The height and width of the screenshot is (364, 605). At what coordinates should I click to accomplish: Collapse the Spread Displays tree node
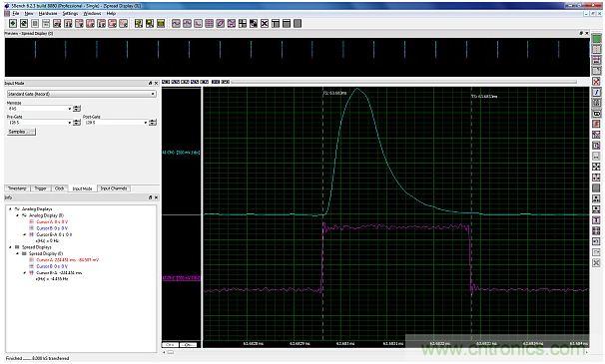(10, 247)
